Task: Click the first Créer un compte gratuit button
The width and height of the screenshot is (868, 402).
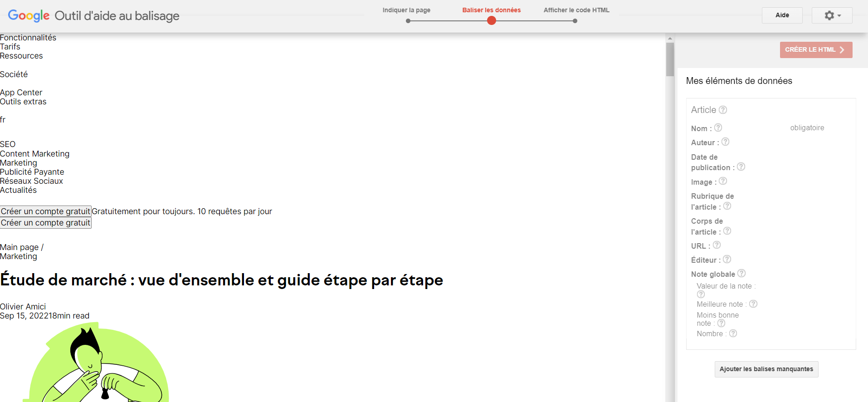Action: 46,211
